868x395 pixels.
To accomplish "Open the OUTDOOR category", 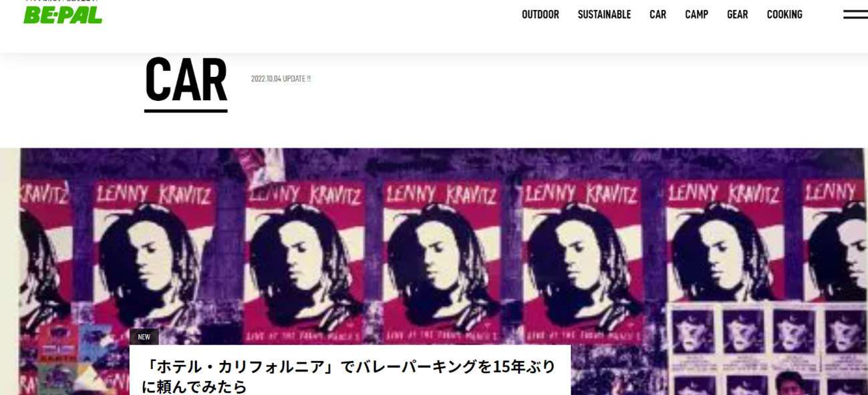I will (540, 15).
